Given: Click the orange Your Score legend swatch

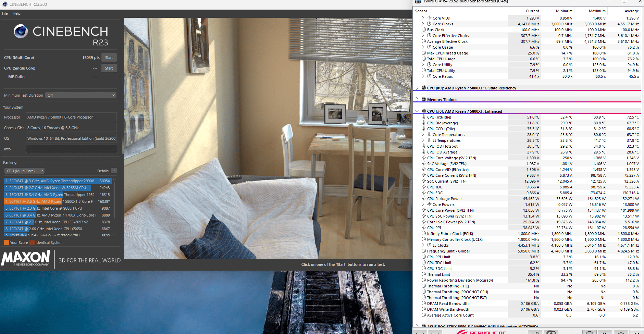Looking at the screenshot, I should coord(7,243).
